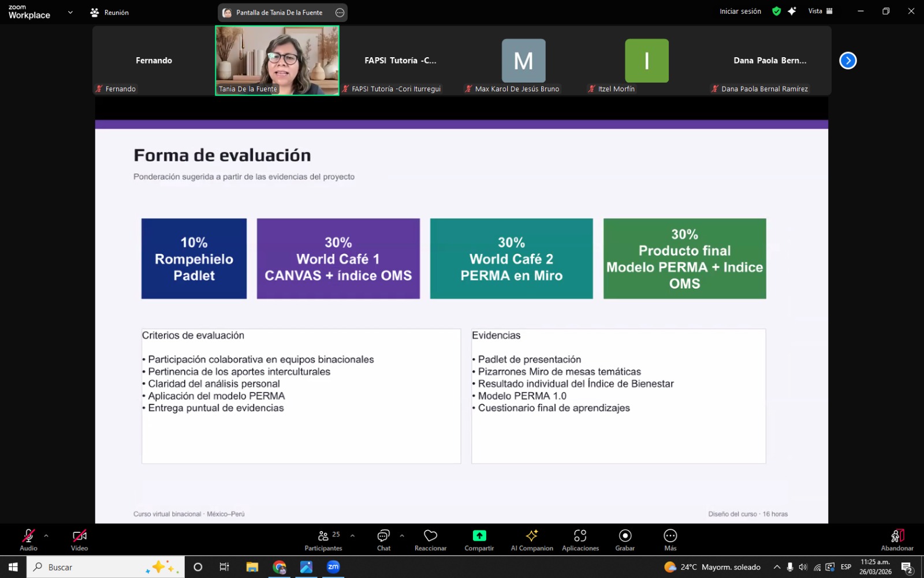The image size is (924, 578).
Task: Select Tania De la Fuente's video thumbnail
Action: pos(277,60)
